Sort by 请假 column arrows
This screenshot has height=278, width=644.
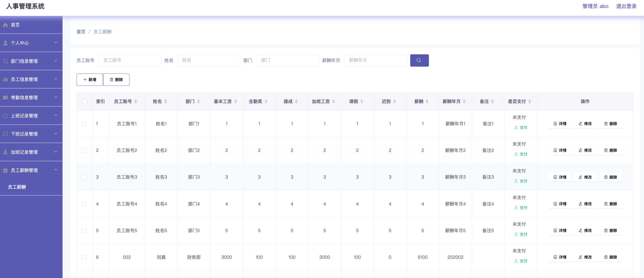coord(362,101)
